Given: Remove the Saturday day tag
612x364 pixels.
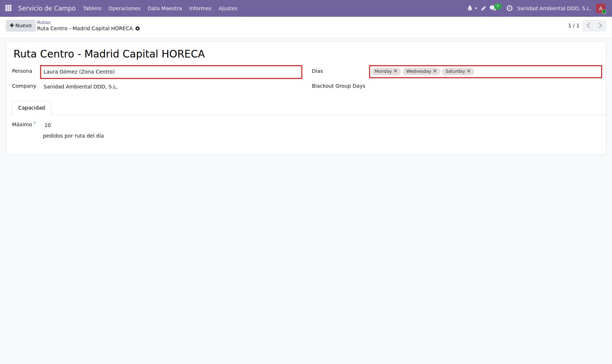Looking at the screenshot, I should click(x=468, y=71).
